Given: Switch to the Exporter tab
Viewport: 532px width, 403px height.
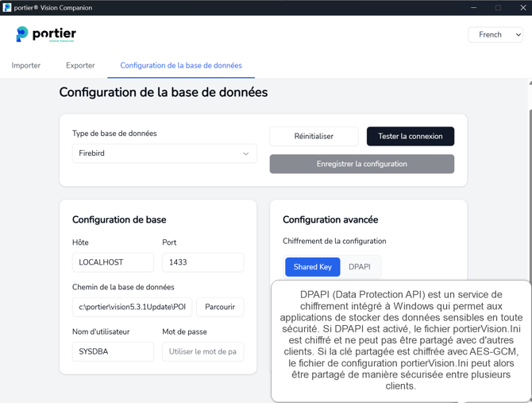Looking at the screenshot, I should 80,65.
